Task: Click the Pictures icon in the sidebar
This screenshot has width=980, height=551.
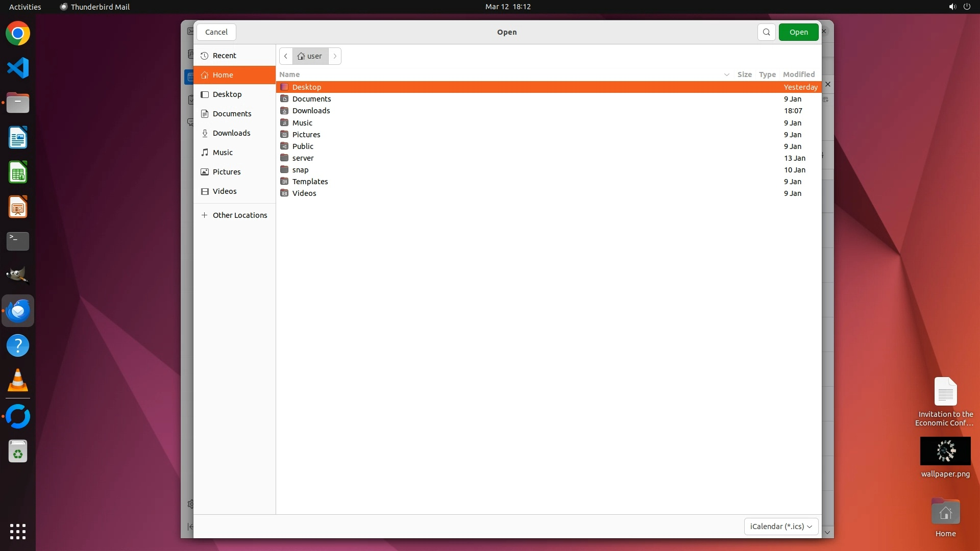Action: point(205,172)
